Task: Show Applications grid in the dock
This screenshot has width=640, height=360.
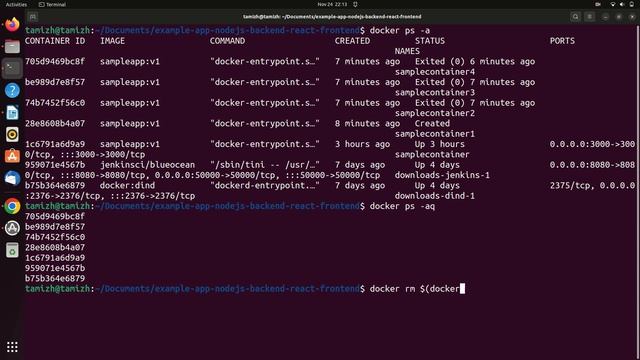Action: (x=12, y=347)
